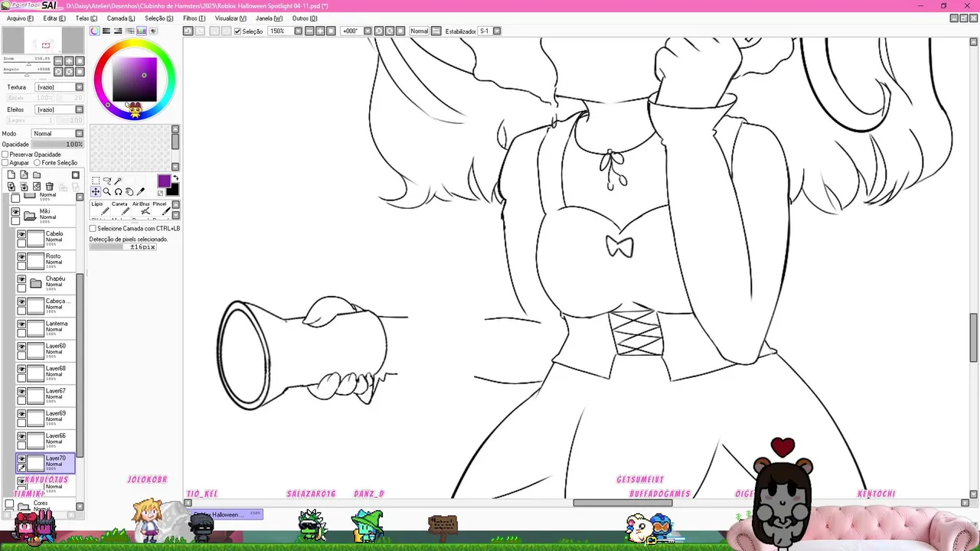Delete the selected layer with trash icon
The image size is (980, 551).
coord(50,187)
